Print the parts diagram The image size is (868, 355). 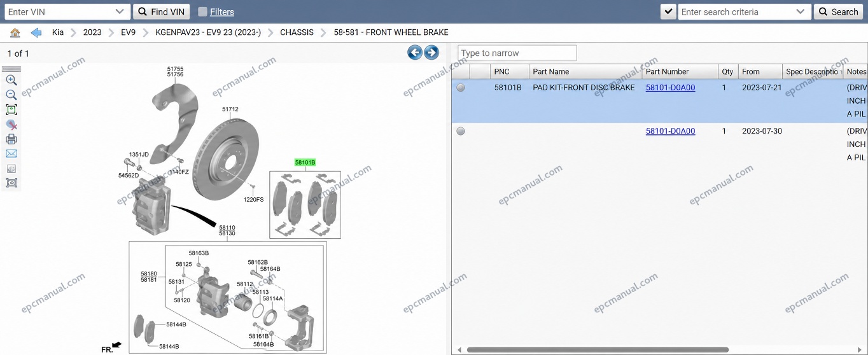(x=11, y=139)
